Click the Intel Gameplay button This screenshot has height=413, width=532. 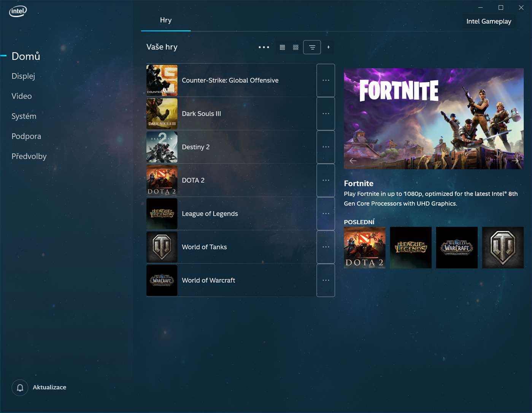click(x=488, y=21)
